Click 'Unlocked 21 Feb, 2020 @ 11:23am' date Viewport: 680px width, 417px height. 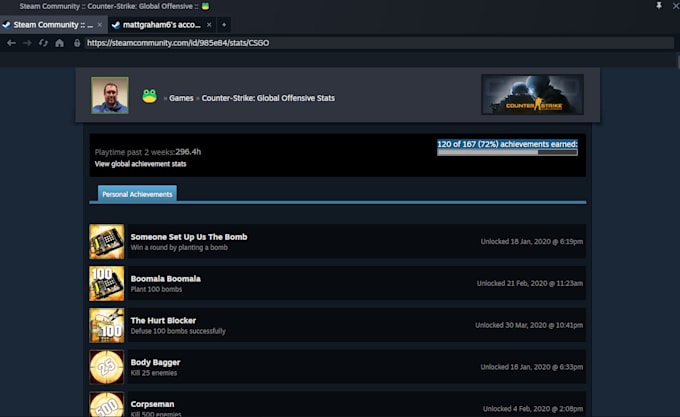coord(530,283)
